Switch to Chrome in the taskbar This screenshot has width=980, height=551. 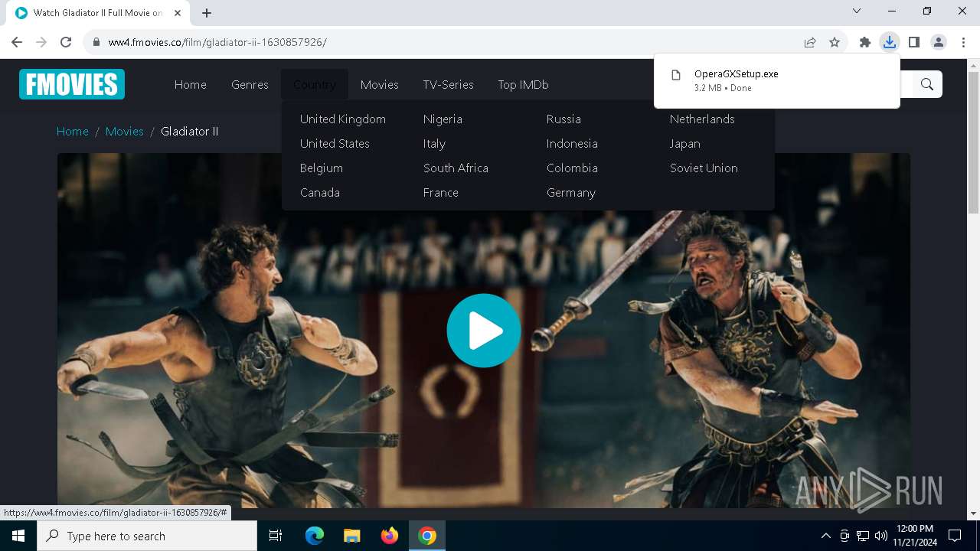tap(427, 536)
